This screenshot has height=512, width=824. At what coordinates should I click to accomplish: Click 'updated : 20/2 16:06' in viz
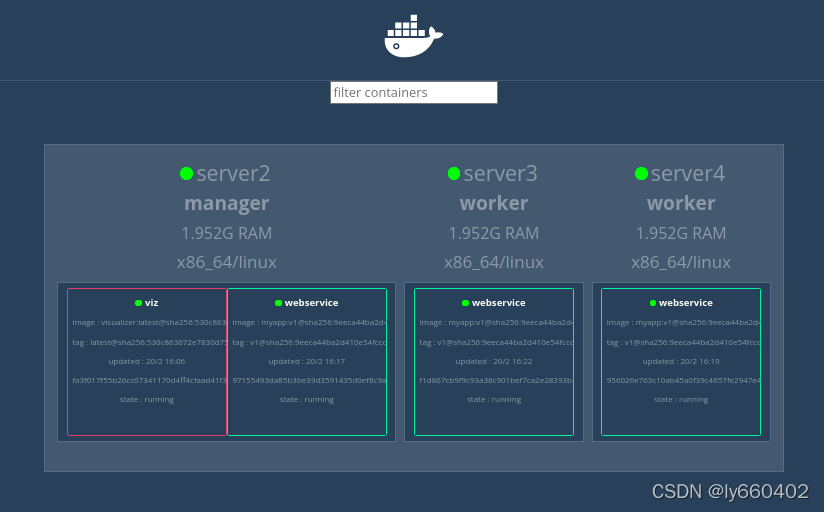tap(147, 362)
